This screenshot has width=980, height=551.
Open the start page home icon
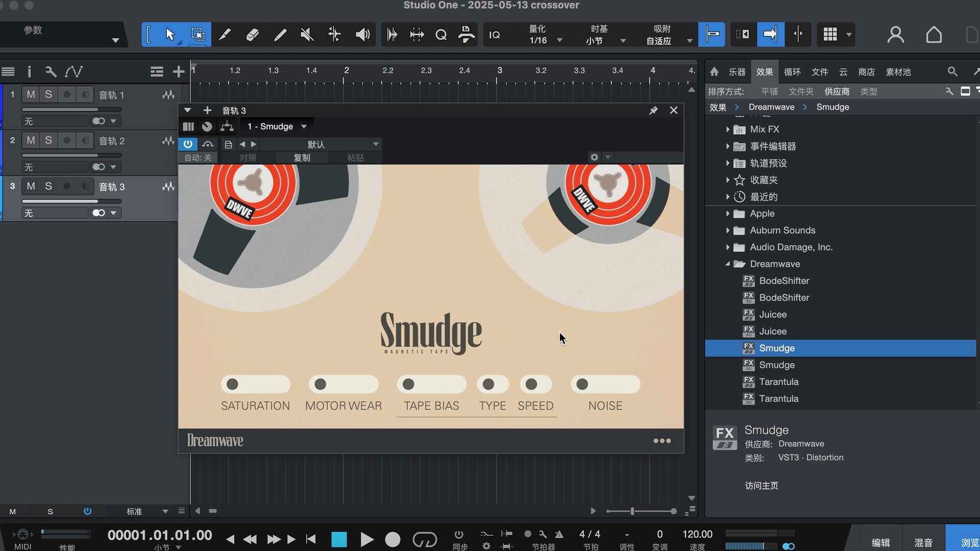pyautogui.click(x=934, y=35)
